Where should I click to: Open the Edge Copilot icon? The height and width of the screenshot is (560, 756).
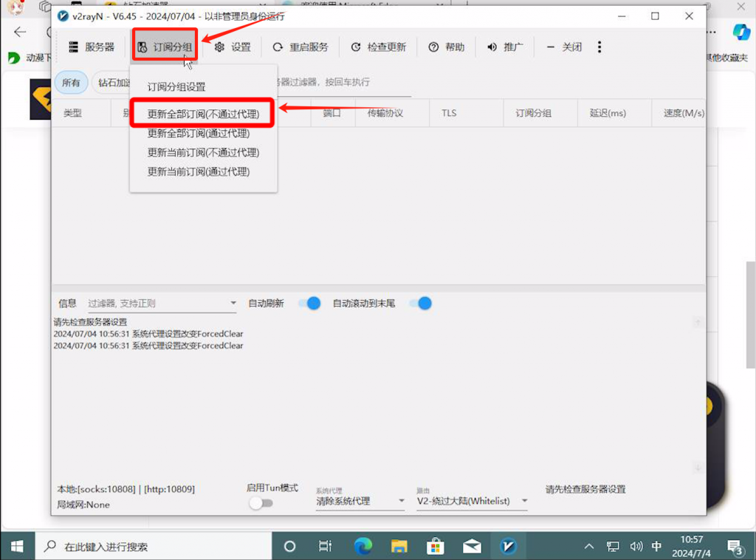741,33
